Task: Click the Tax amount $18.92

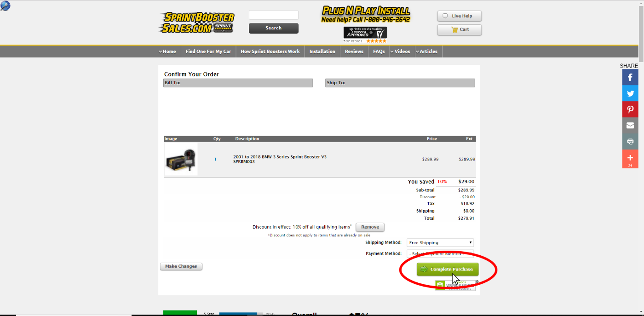Action: click(467, 203)
